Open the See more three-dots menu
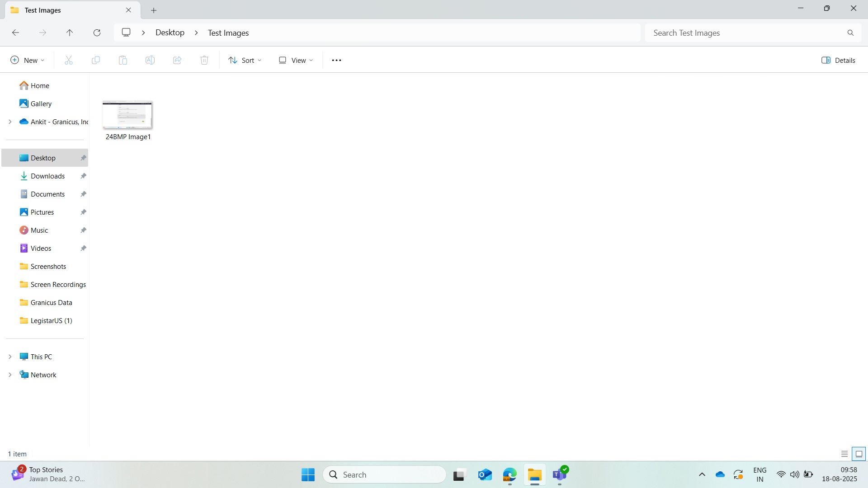This screenshot has height=488, width=868. [336, 60]
